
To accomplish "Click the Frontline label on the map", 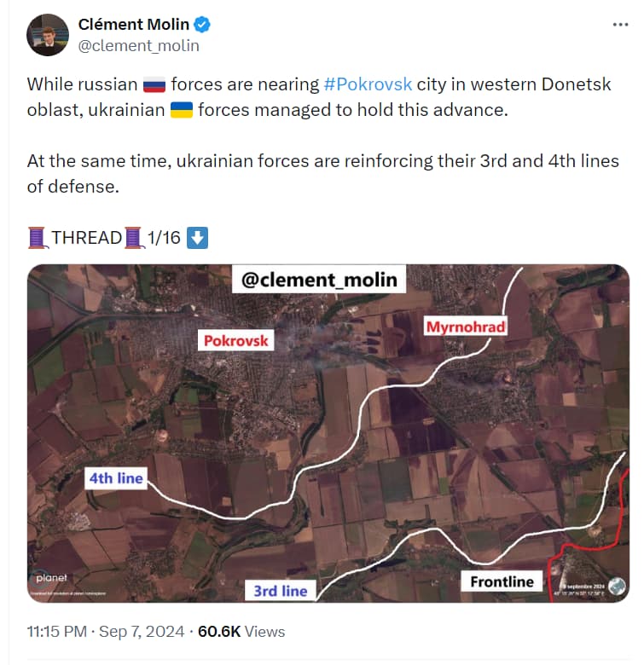I will click(x=502, y=581).
